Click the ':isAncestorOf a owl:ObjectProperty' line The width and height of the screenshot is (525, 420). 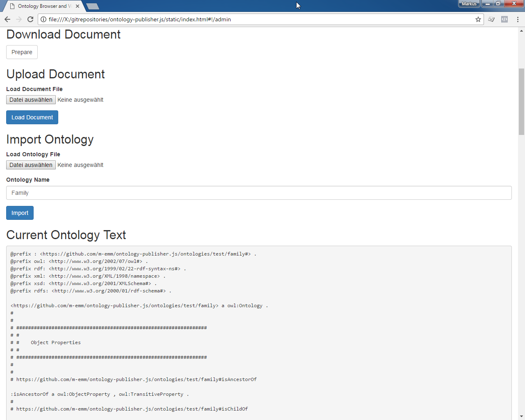[100, 394]
